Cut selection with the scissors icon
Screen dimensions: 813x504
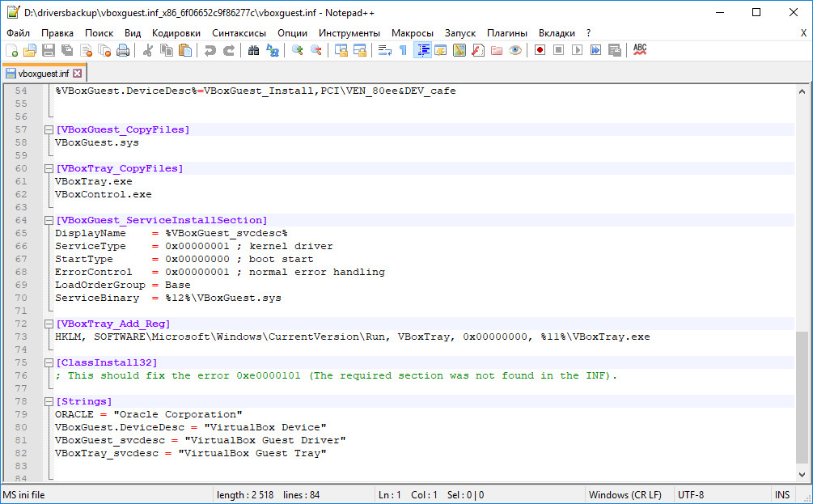(148, 50)
